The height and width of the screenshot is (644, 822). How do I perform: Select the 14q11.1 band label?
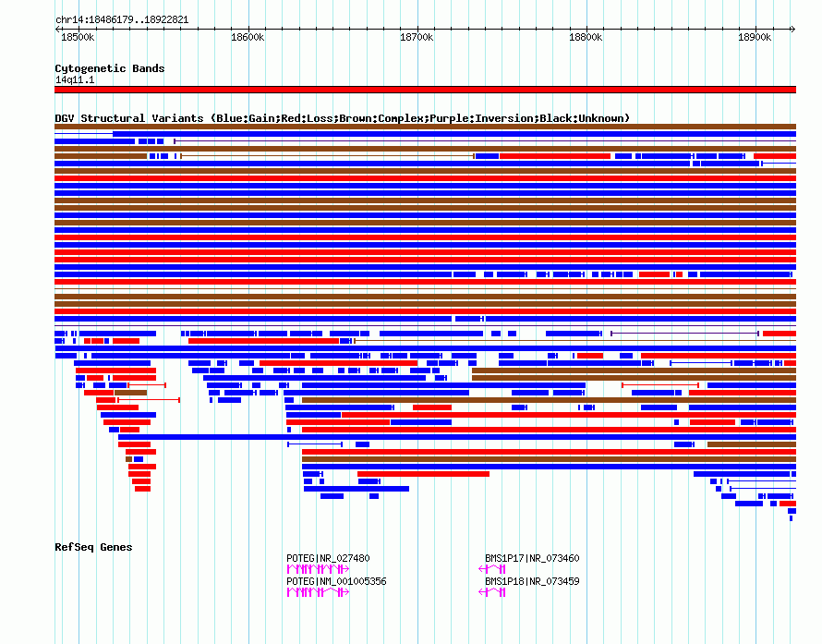75,79
